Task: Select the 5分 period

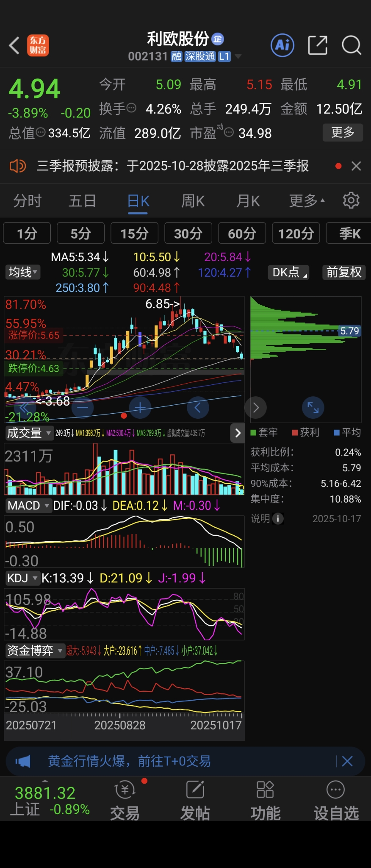Action: tap(81, 233)
